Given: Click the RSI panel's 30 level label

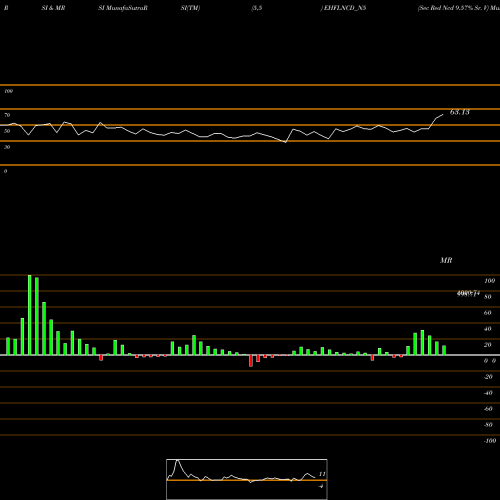Looking at the screenshot, I should click(7, 147).
